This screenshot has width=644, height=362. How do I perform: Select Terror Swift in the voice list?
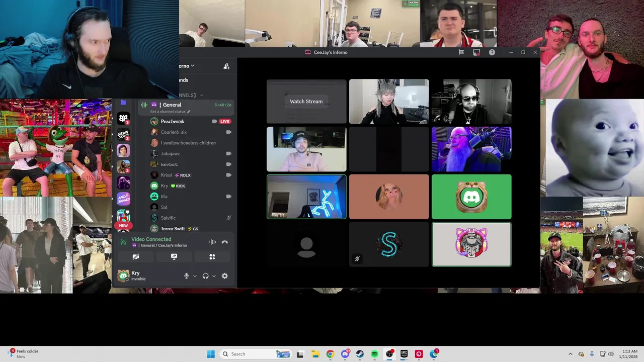click(173, 229)
